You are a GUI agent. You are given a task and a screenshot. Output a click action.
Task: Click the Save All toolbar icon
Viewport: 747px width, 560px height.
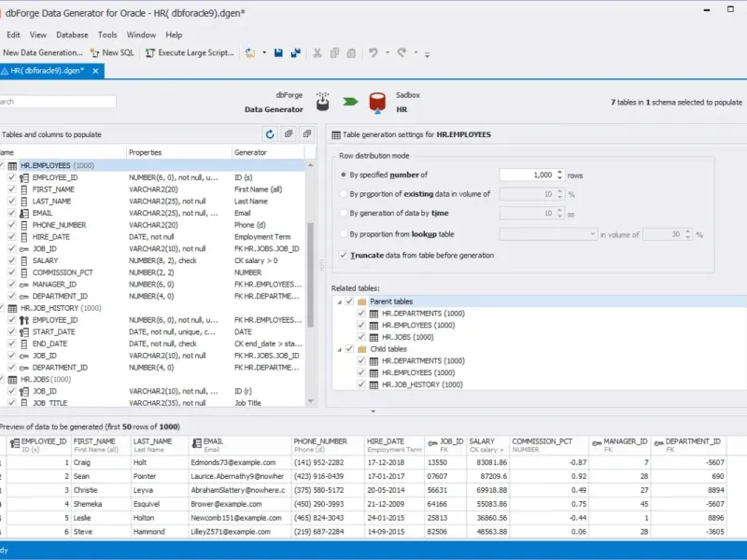(295, 53)
